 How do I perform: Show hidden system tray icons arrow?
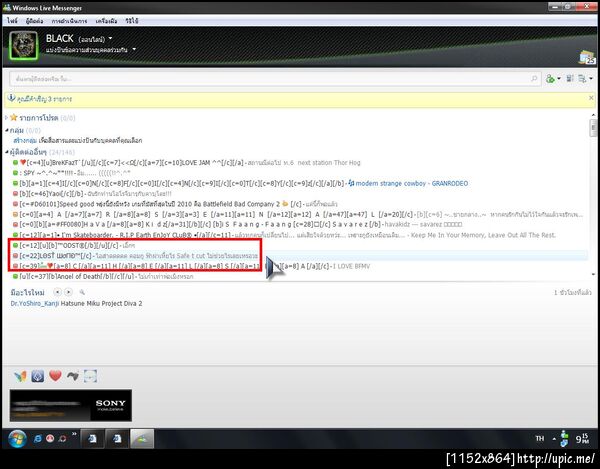pyautogui.click(x=554, y=439)
